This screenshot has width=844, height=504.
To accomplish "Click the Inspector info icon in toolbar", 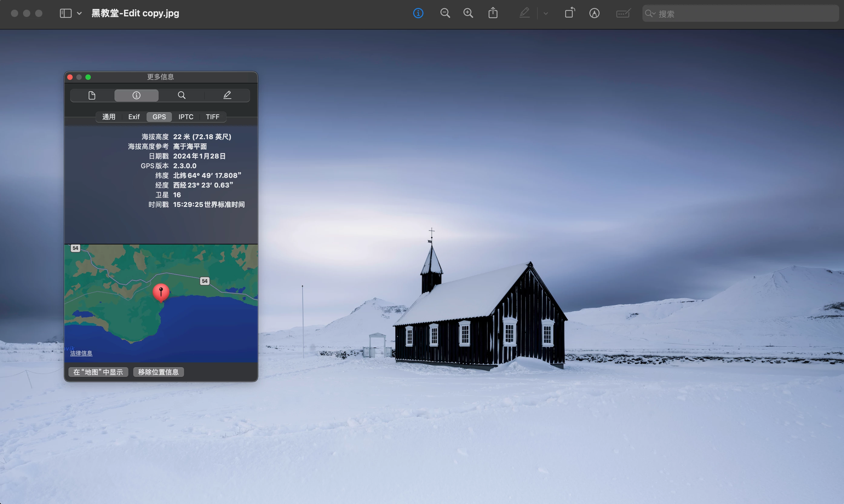I will [x=418, y=13].
